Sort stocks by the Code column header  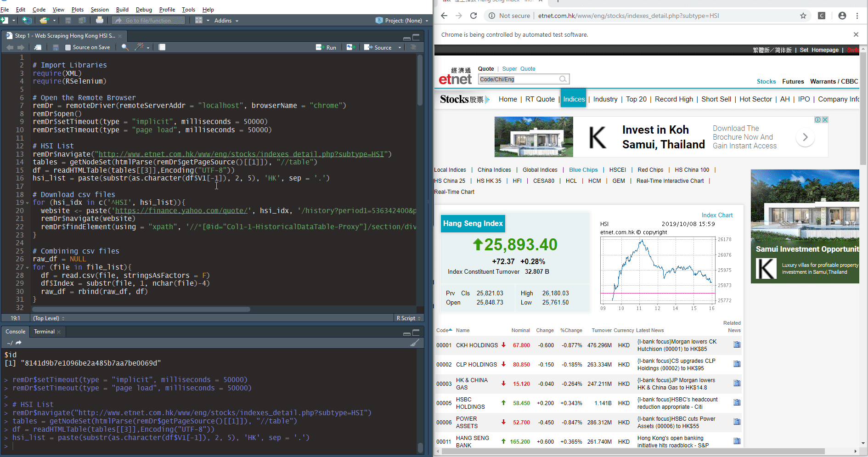pos(441,330)
